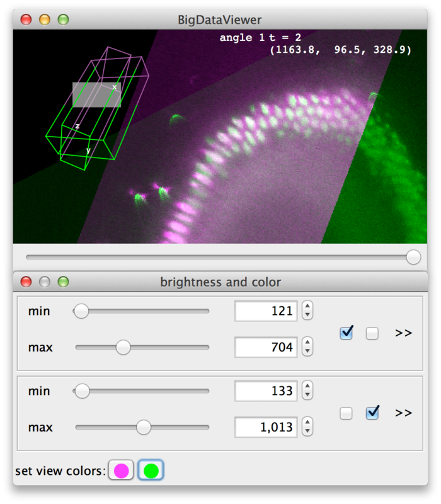This screenshot has width=441, height=504.
Task: Expand bottom group with >> button
Action: coord(403,413)
